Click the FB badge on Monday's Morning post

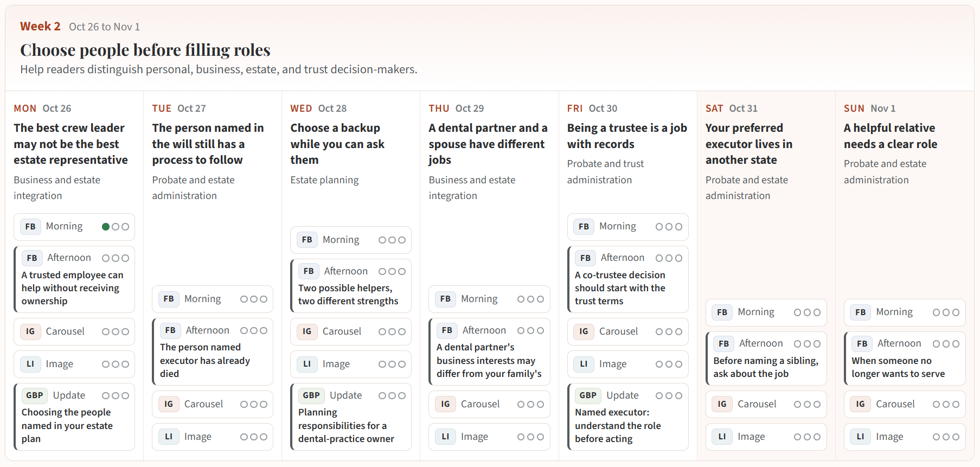[x=30, y=227]
